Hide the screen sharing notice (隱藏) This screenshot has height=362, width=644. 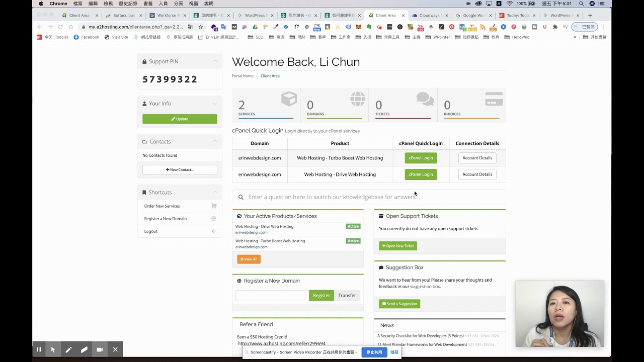[394, 352]
